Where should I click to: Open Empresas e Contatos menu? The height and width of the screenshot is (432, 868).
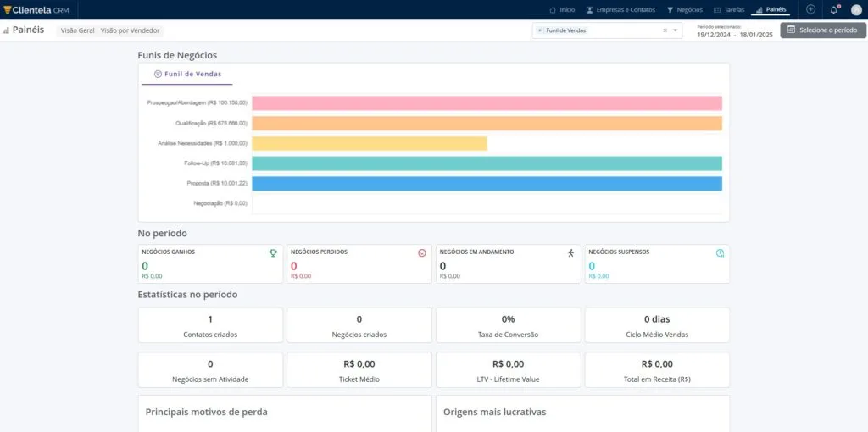coord(620,9)
